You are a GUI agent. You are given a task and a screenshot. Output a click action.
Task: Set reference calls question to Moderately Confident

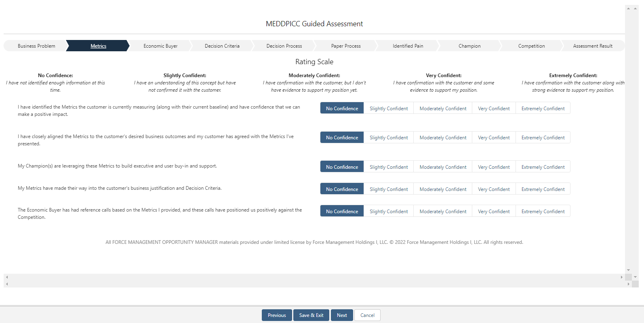(443, 212)
